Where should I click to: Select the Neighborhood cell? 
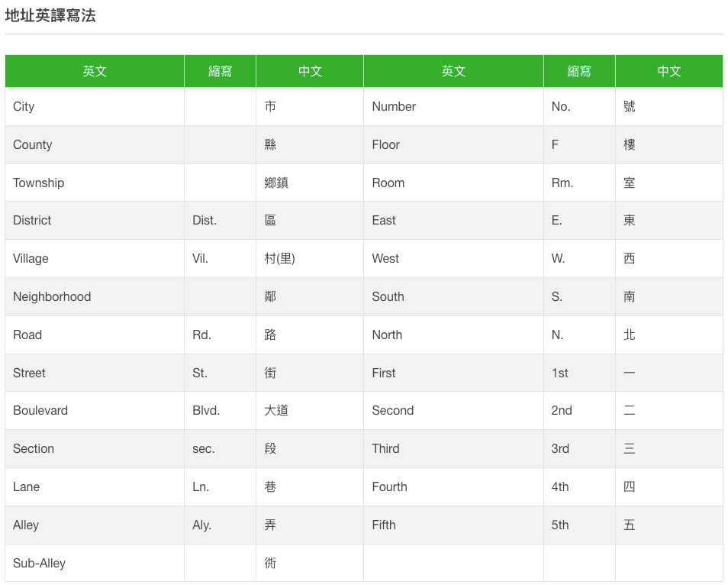tap(52, 296)
